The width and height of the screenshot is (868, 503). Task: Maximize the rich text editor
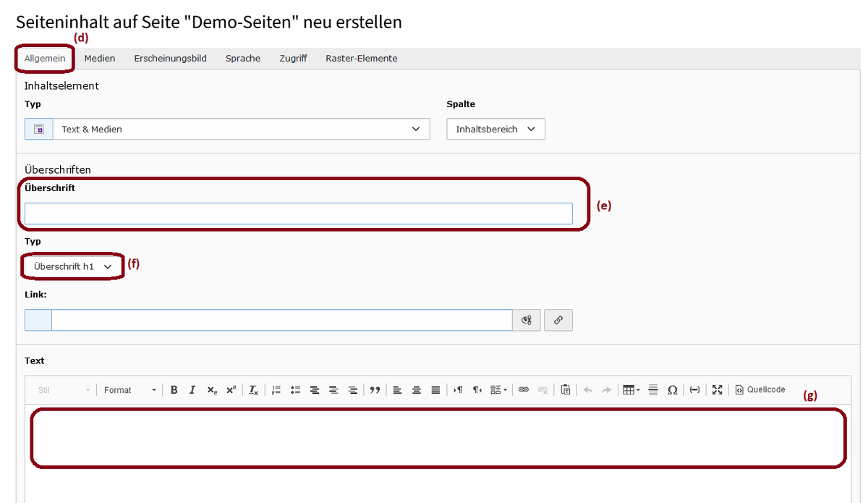coord(717,390)
